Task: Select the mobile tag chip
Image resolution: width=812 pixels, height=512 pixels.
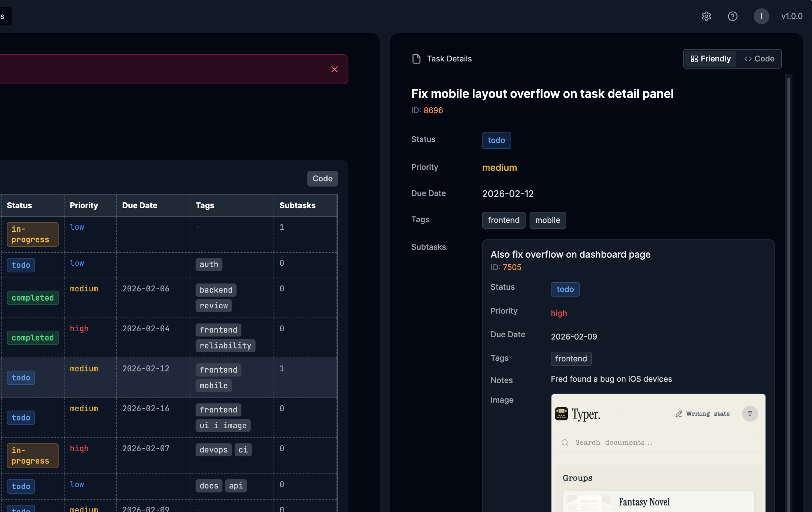Action: (x=547, y=220)
